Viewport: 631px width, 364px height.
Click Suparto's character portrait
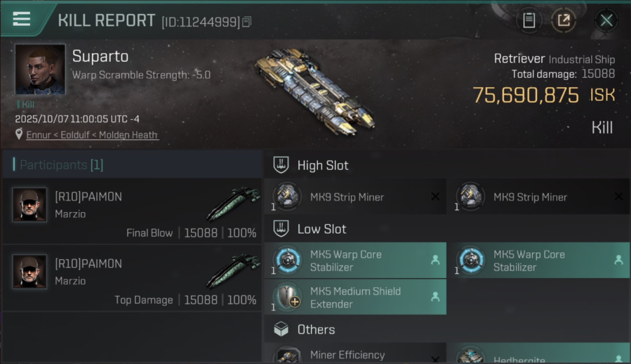click(x=40, y=69)
